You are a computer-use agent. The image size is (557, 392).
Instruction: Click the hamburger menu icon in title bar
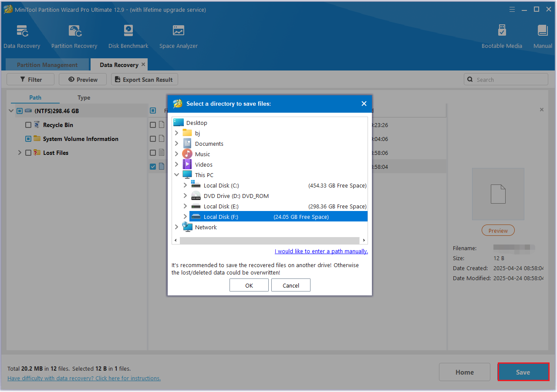click(x=513, y=9)
